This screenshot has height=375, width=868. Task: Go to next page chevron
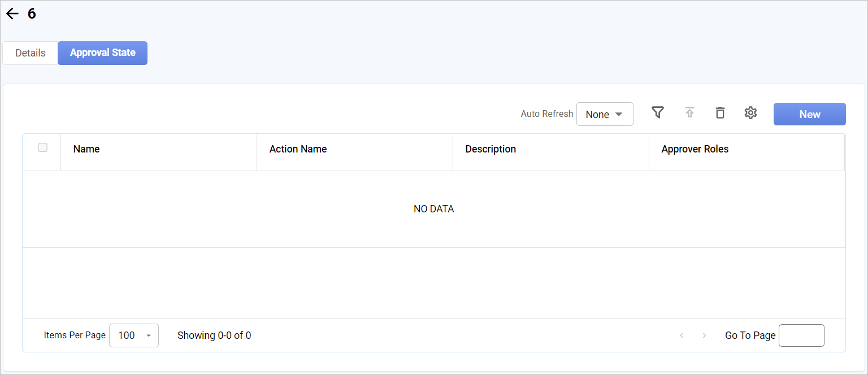(704, 335)
